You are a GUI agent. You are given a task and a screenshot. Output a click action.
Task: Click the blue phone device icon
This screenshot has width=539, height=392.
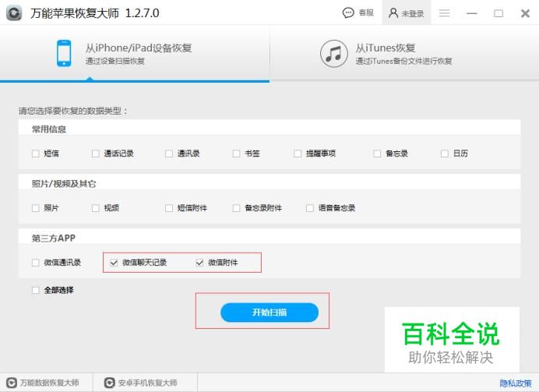pos(64,53)
